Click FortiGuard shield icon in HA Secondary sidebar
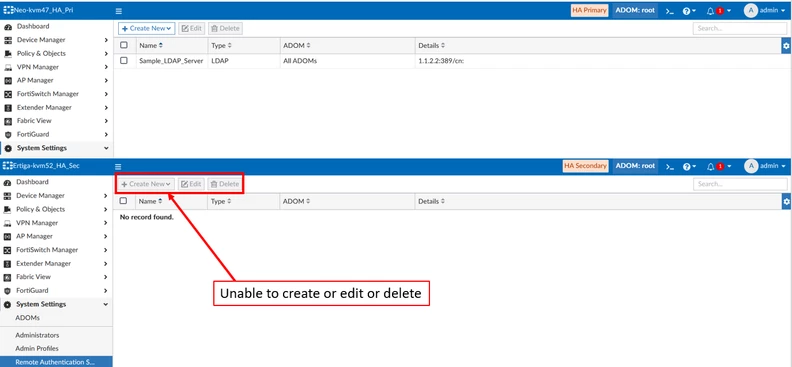The image size is (792, 367). pyautogui.click(x=8, y=291)
